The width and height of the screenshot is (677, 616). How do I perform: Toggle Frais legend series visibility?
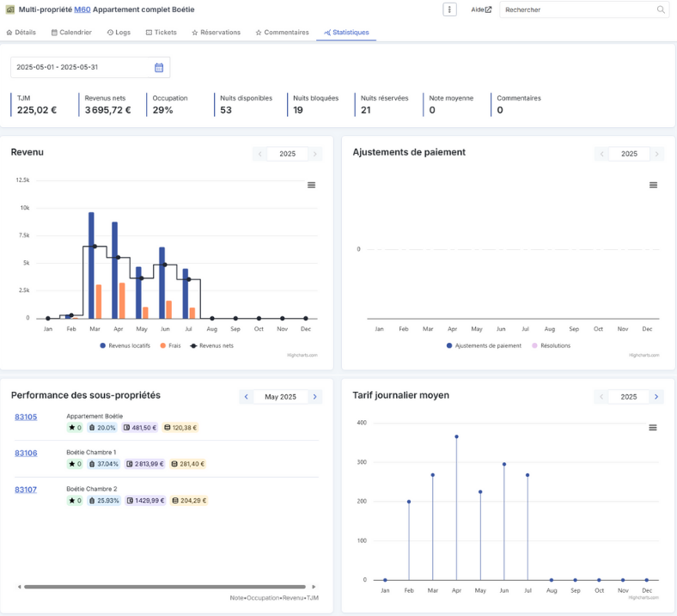(171, 345)
